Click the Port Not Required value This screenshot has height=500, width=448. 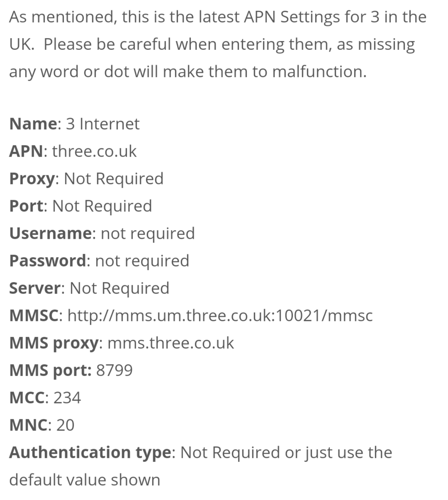coord(102,206)
